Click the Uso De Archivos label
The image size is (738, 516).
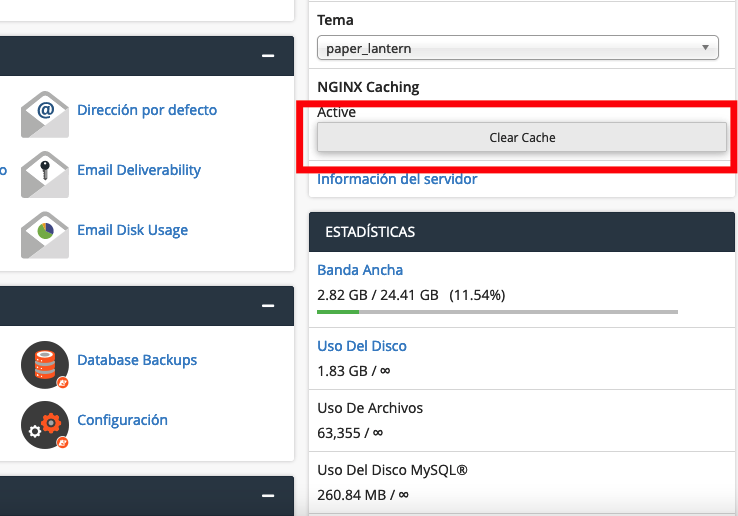point(370,408)
